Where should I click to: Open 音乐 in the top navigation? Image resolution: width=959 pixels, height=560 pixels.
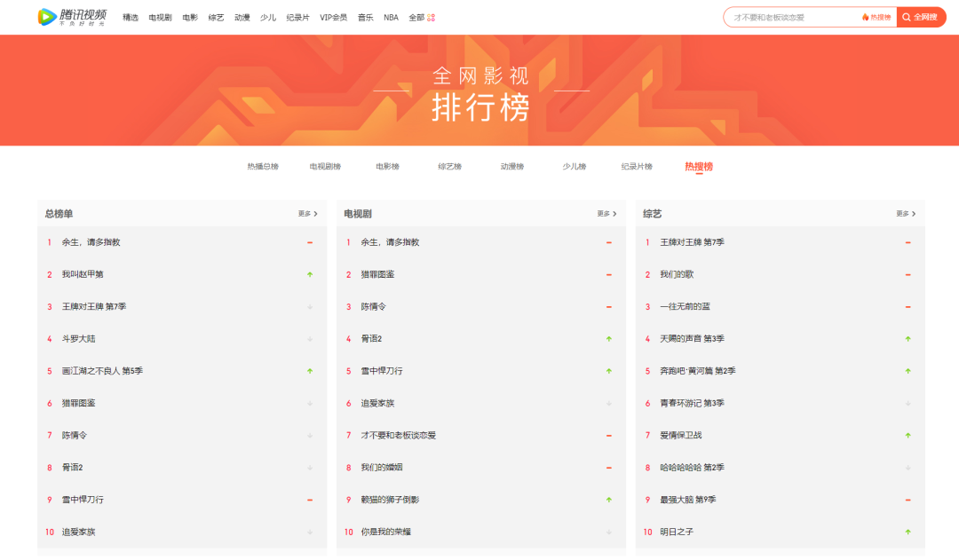[x=365, y=18]
